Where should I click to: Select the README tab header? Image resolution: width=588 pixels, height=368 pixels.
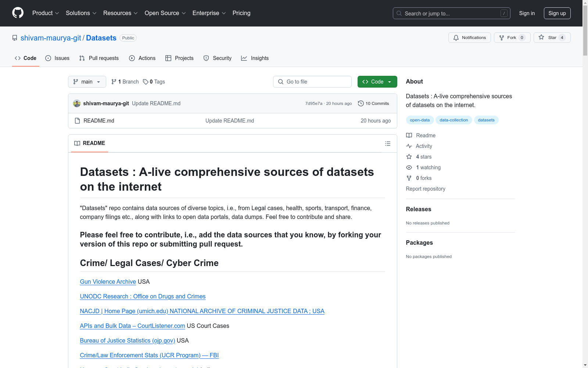(90, 143)
